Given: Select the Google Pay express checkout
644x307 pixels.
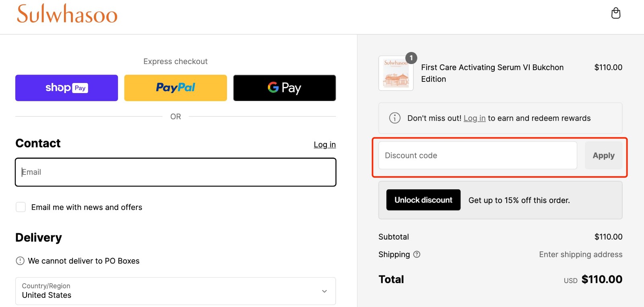Looking at the screenshot, I should (284, 87).
